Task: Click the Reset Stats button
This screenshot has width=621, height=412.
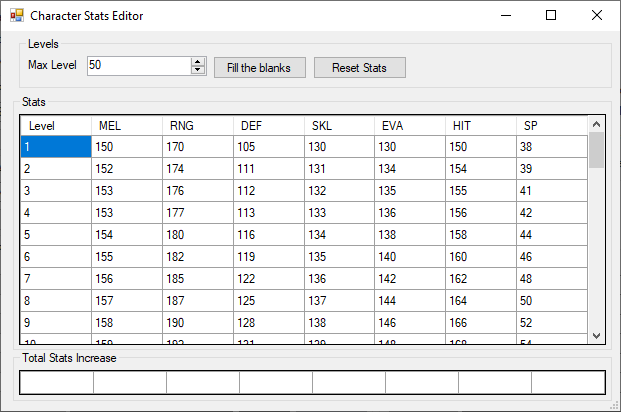Action: 360,68
